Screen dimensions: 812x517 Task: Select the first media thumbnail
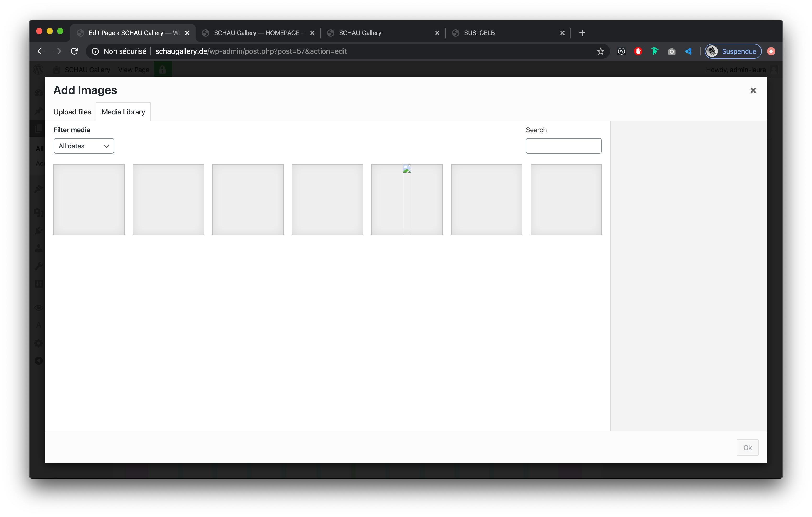point(89,199)
